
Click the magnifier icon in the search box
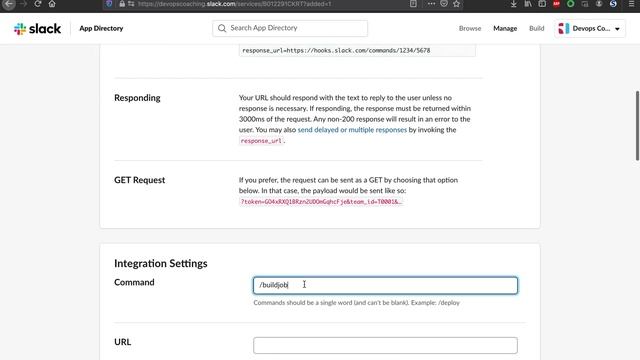(x=222, y=28)
